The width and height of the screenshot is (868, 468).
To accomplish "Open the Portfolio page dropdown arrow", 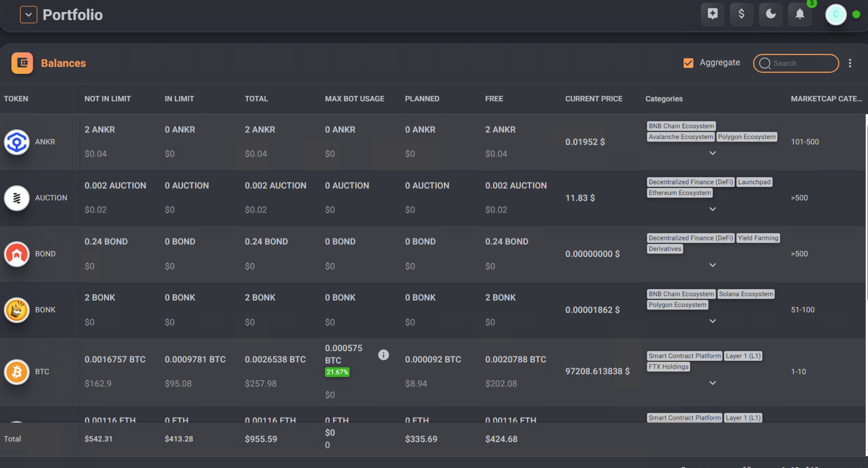I will click(29, 15).
